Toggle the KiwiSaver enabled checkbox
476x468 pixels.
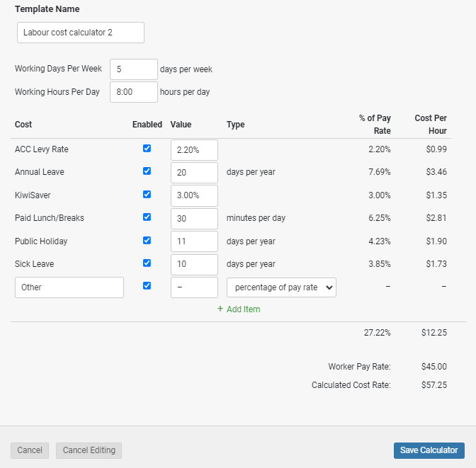point(147,194)
